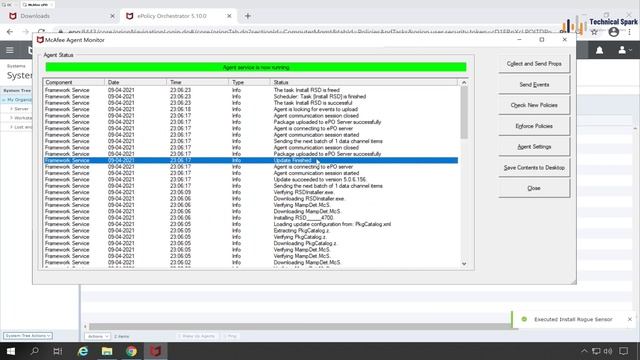The height and width of the screenshot is (360, 640).
Task: Click the log list vertical scrollbar thumb
Action: click(464, 113)
